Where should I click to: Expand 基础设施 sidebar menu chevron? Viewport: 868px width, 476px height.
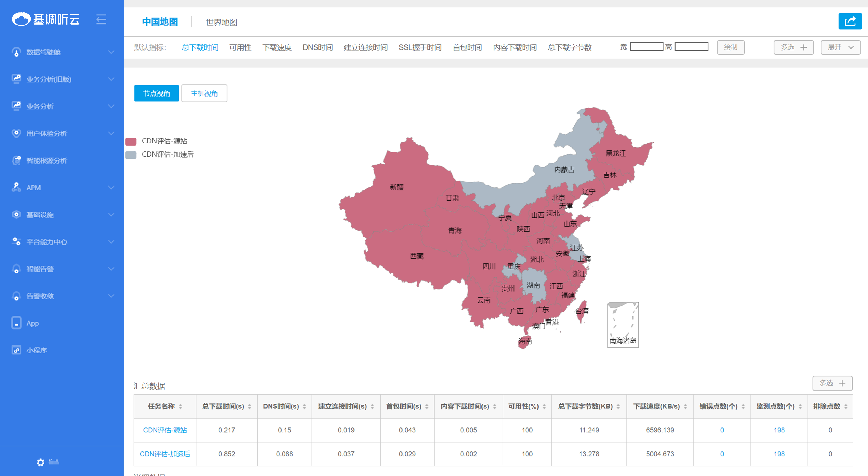point(111,215)
